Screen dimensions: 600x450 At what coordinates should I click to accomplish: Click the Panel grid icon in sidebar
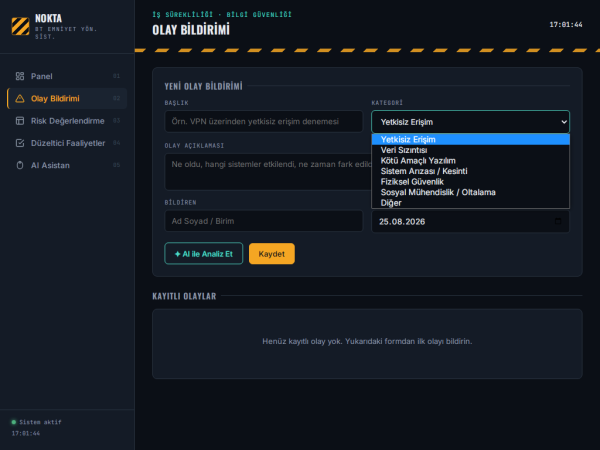[20, 76]
